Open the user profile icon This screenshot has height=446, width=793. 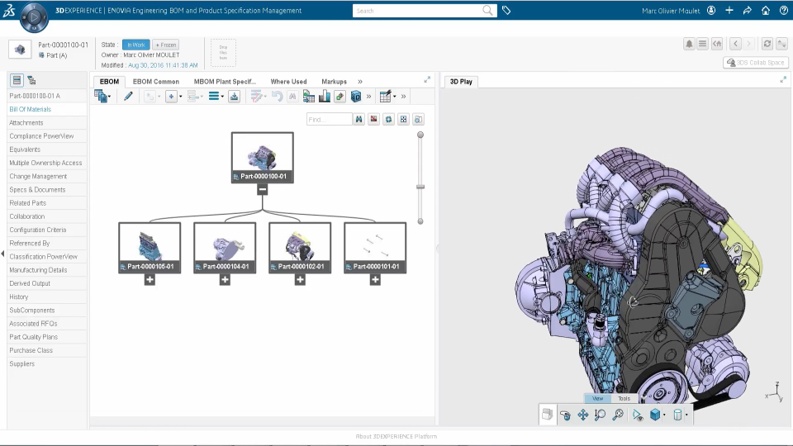point(711,10)
